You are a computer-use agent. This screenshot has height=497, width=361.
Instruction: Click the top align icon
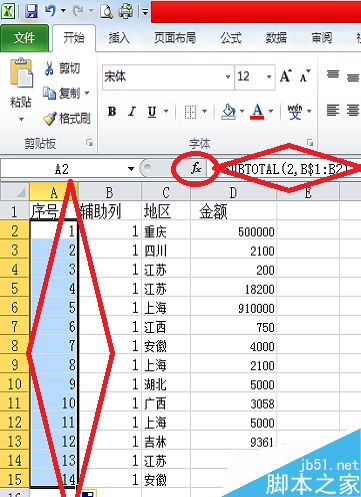point(333,74)
